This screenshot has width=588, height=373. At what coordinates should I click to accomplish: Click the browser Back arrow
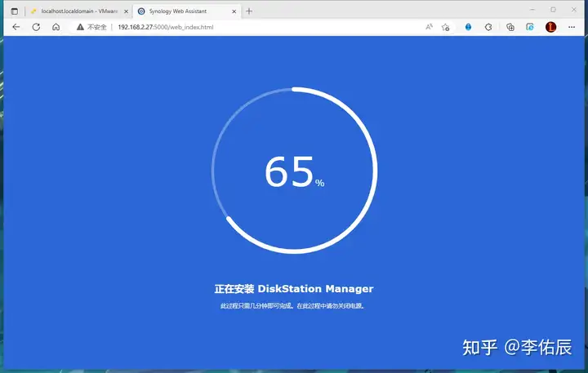tap(16, 27)
